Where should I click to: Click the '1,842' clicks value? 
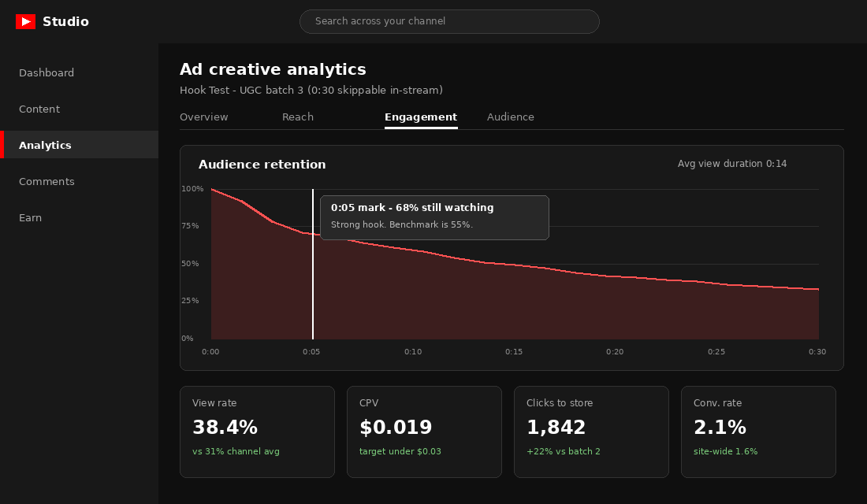(556, 427)
